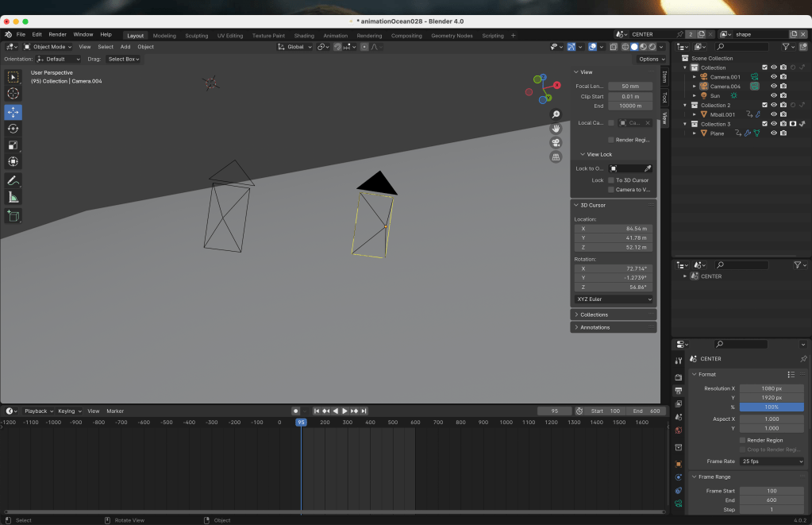This screenshot has width=812, height=525.
Task: Select the Scale tool
Action: tap(13, 145)
